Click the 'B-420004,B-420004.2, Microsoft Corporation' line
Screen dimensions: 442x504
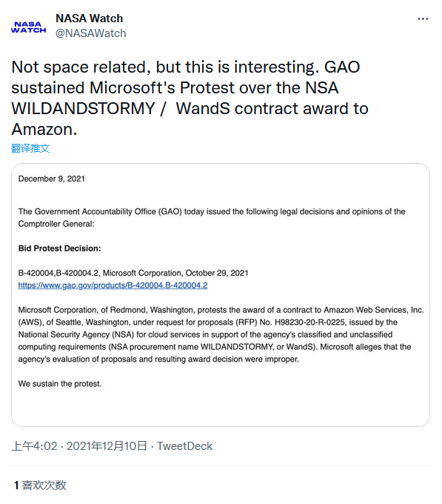point(133,273)
